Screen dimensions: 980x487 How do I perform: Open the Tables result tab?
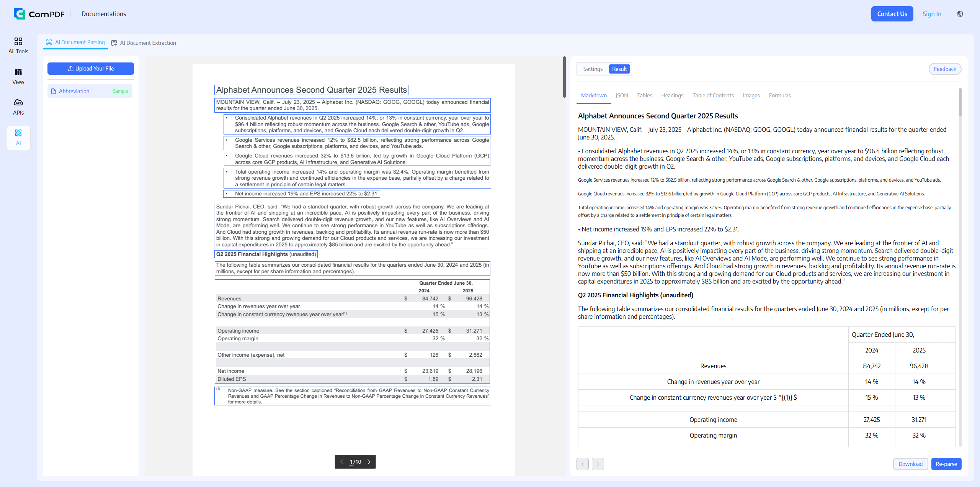pos(644,95)
